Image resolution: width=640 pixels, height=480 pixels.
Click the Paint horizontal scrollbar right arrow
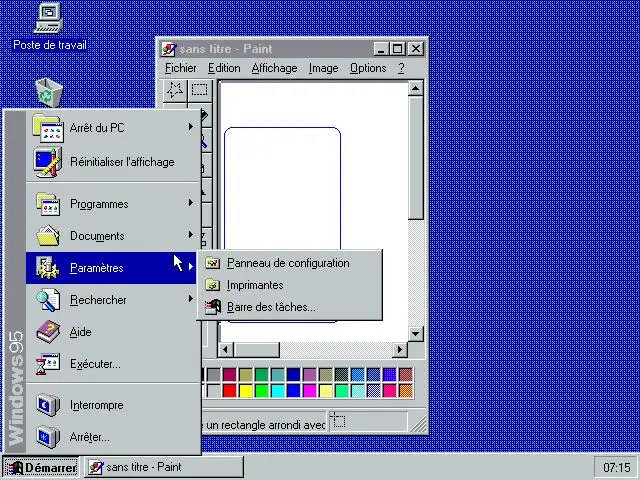(x=400, y=350)
